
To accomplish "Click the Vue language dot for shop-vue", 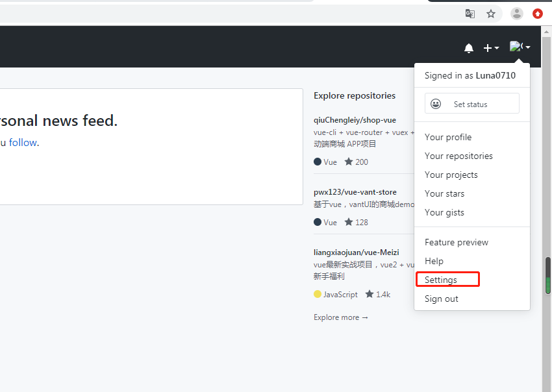I will (318, 162).
